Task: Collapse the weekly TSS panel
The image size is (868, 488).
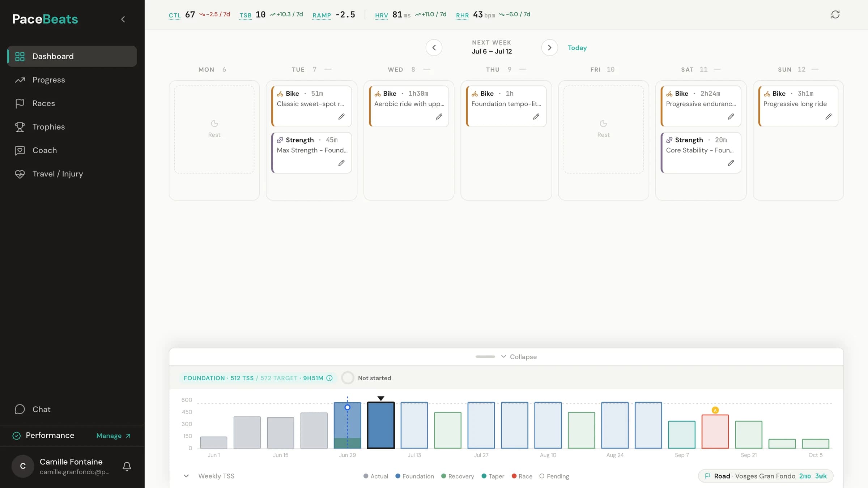Action: coord(519,357)
